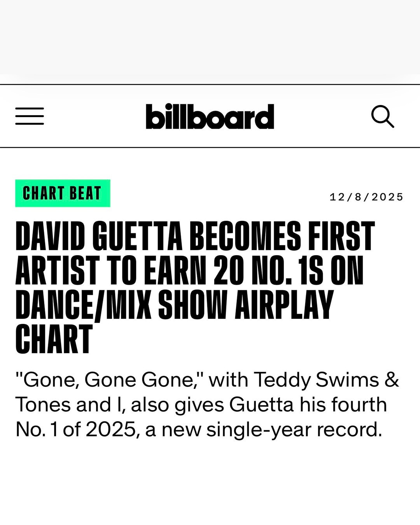Click "20 No. 1s On" in headline
The width and height of the screenshot is (420, 525).
pyautogui.click(x=288, y=270)
